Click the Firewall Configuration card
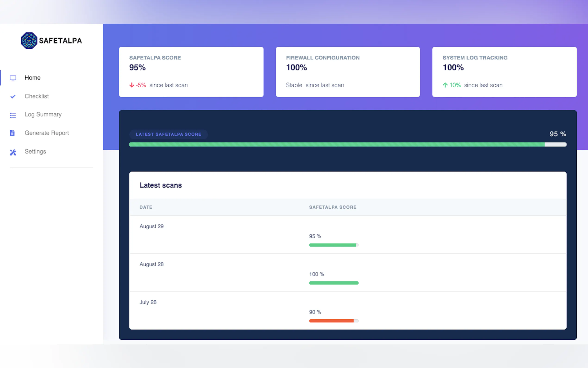The height and width of the screenshot is (368, 588). click(348, 72)
